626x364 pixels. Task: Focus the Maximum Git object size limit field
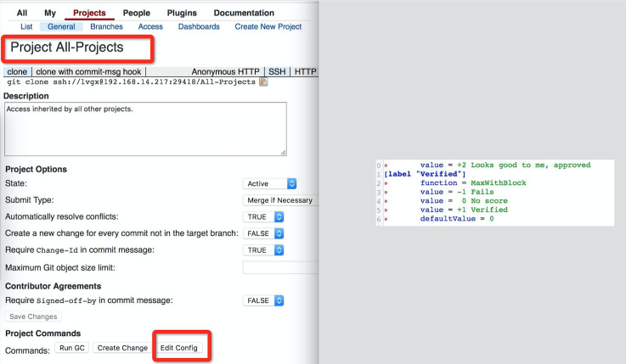point(280,267)
